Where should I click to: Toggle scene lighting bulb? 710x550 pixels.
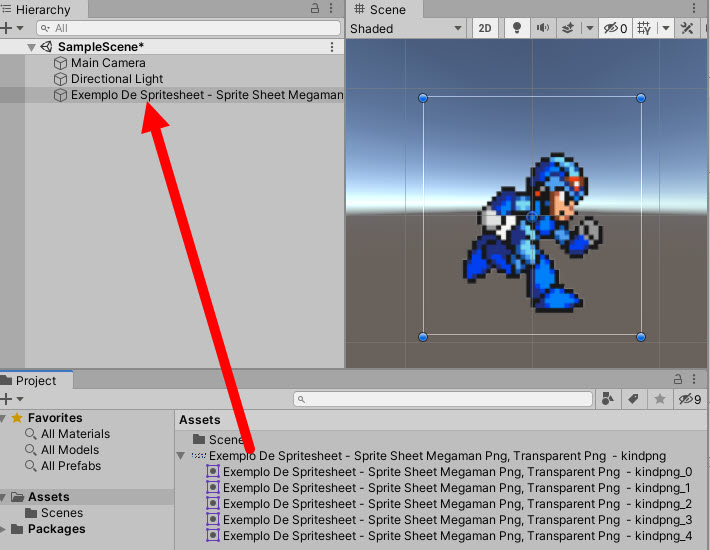[516, 29]
